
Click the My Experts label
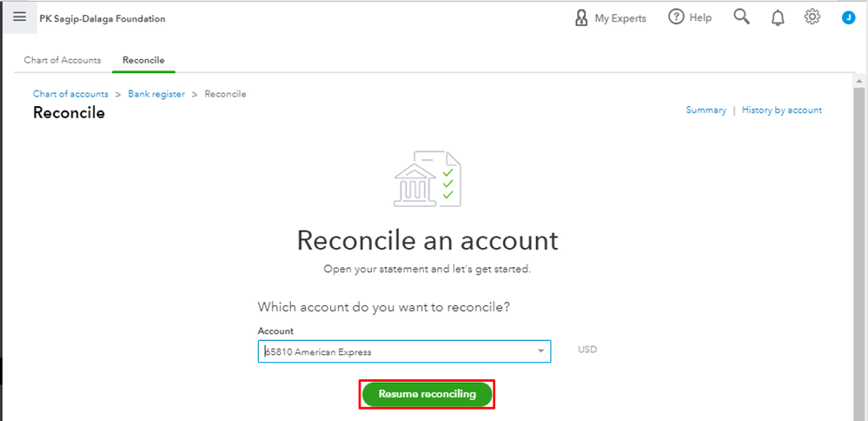click(x=620, y=18)
